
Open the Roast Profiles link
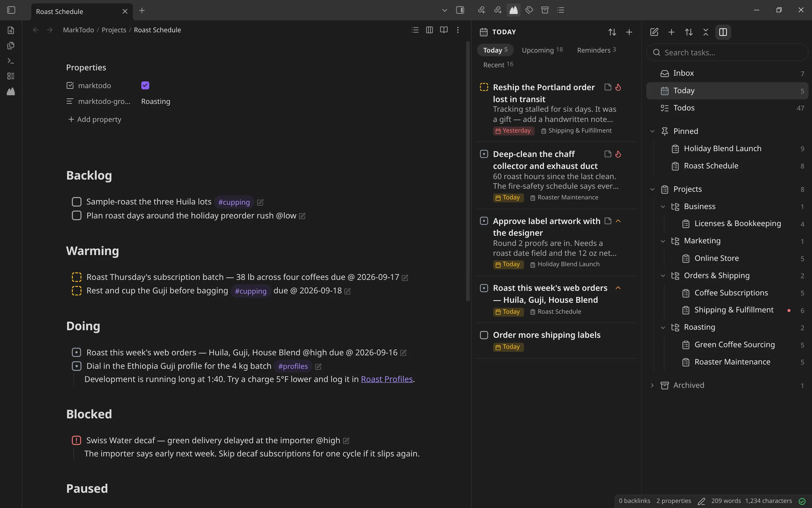point(387,379)
